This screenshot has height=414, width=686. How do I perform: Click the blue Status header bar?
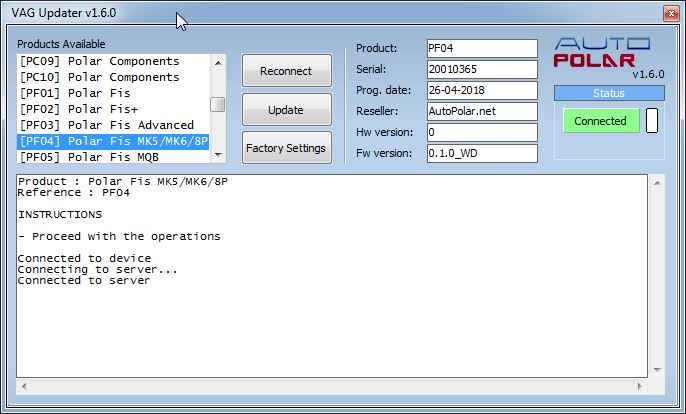[x=609, y=93]
